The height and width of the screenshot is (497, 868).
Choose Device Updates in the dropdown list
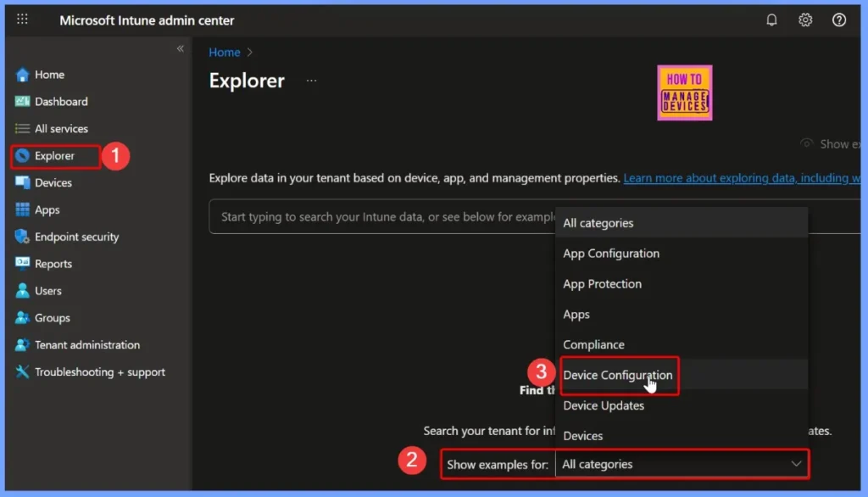(682, 405)
